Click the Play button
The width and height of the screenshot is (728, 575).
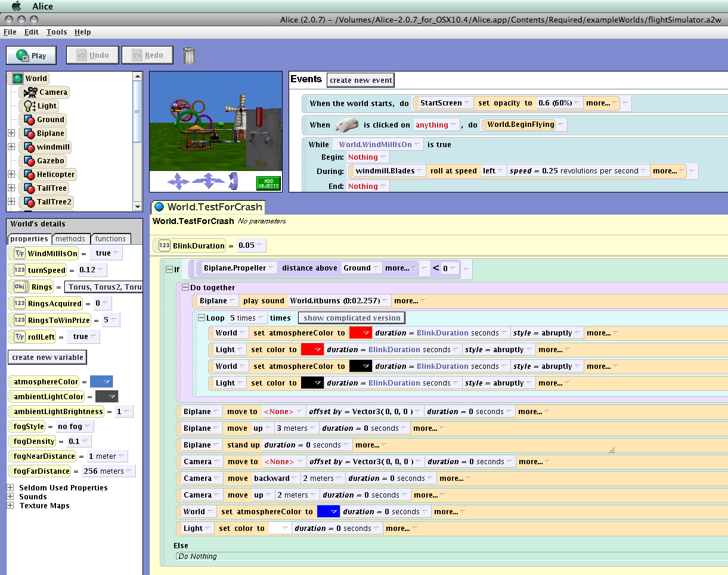31,55
